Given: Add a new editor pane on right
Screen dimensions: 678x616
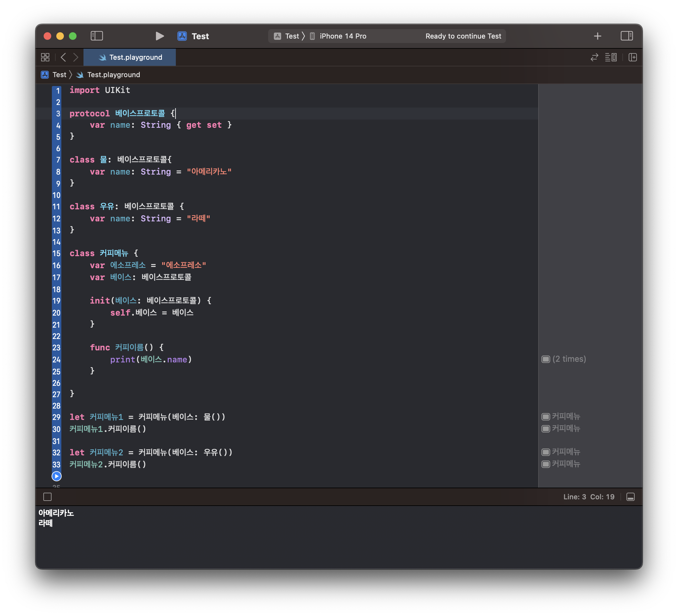Looking at the screenshot, I should (632, 58).
